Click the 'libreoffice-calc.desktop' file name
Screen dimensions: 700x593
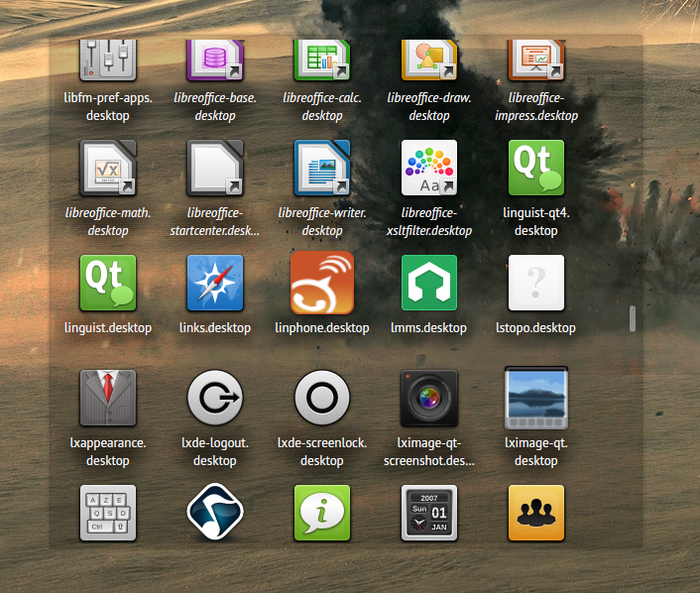(322, 107)
